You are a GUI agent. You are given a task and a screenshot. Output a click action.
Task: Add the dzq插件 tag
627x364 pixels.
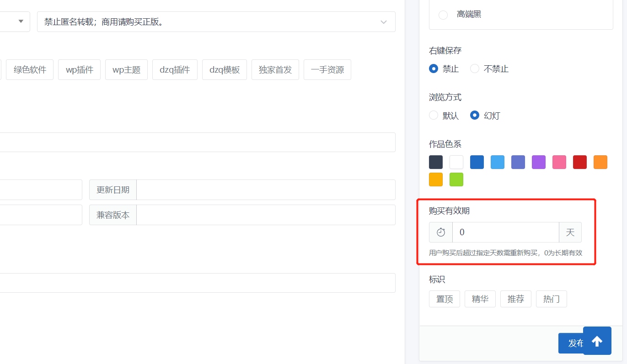pyautogui.click(x=175, y=70)
